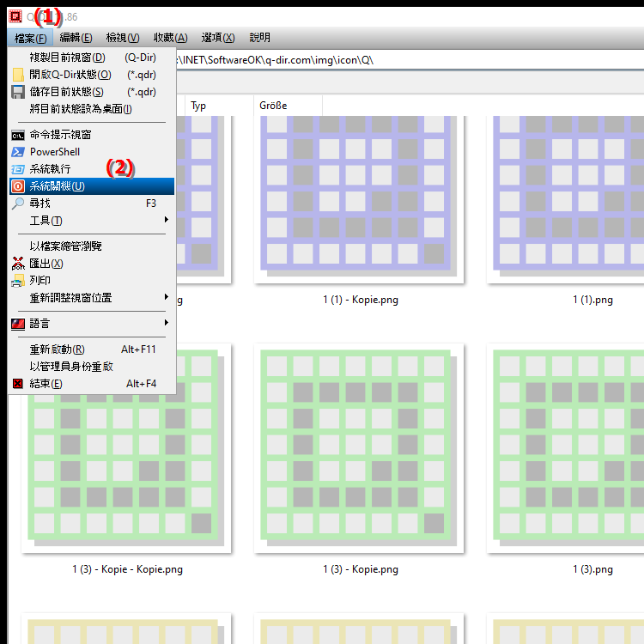Click the PowerShell icon in the menu
This screenshot has width=644, height=644.
coord(18,152)
